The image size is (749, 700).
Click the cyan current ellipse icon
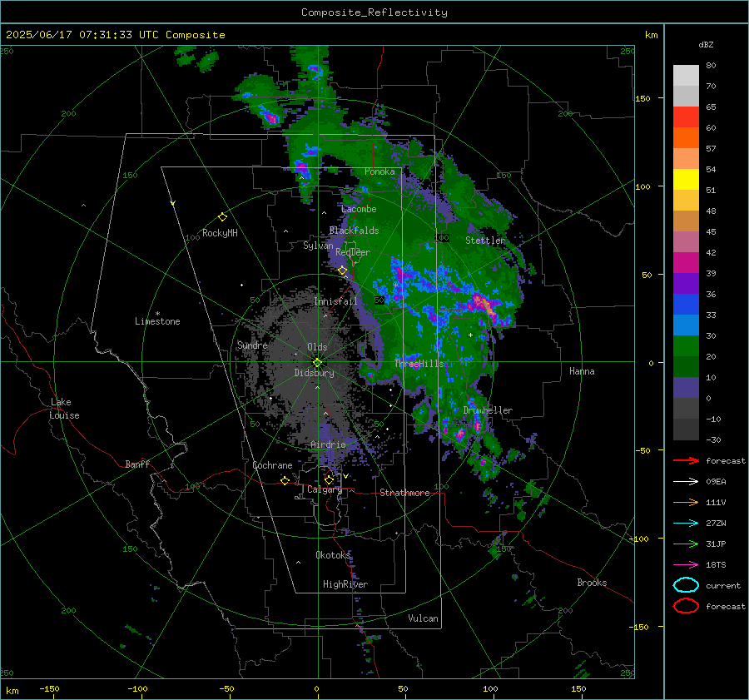click(686, 585)
